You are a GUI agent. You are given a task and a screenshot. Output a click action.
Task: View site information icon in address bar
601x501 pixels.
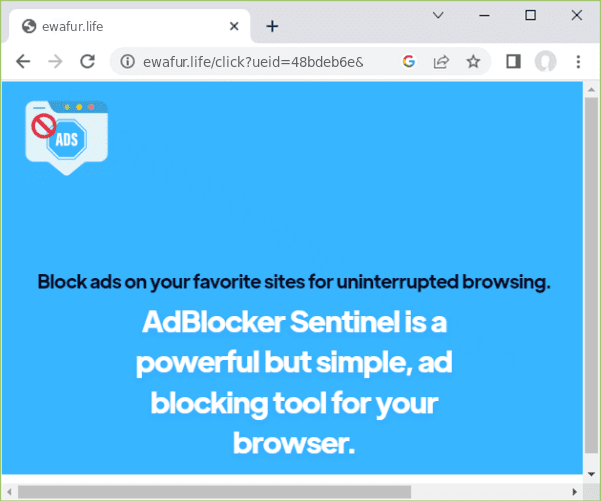coord(127,62)
